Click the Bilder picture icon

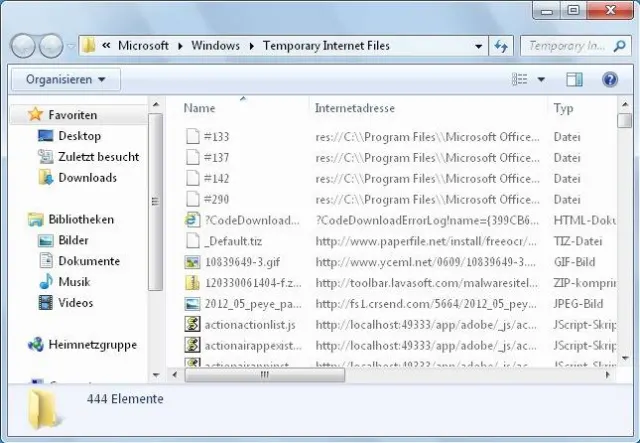coord(45,240)
